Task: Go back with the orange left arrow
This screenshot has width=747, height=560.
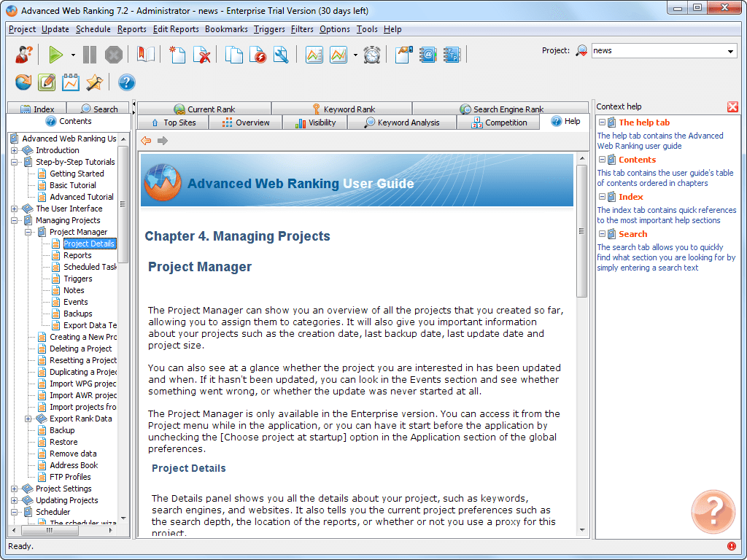Action: pos(146,141)
